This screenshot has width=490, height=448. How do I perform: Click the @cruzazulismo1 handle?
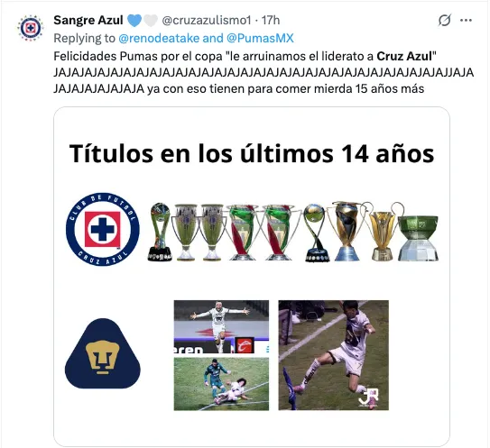[207, 21]
